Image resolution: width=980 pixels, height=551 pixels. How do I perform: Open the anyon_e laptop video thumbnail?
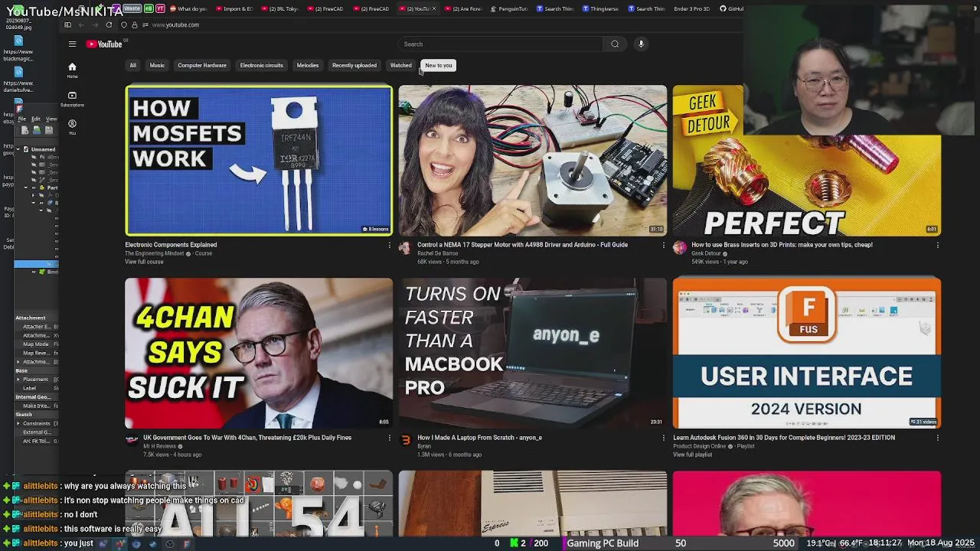tap(532, 353)
